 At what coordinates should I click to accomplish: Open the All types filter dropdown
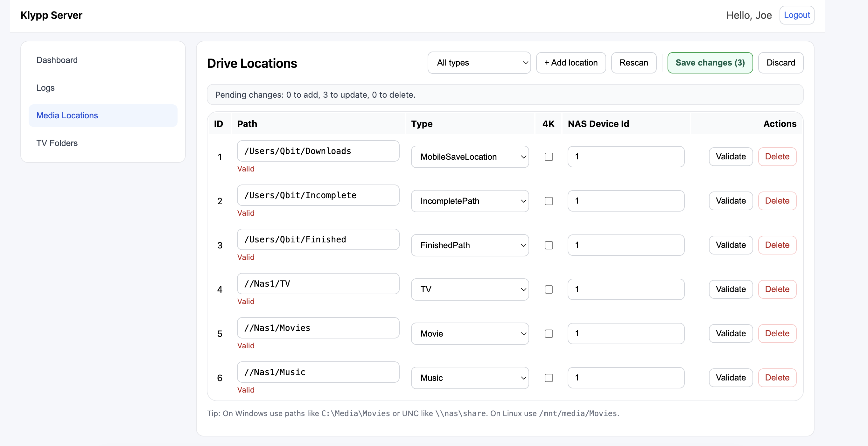(479, 63)
